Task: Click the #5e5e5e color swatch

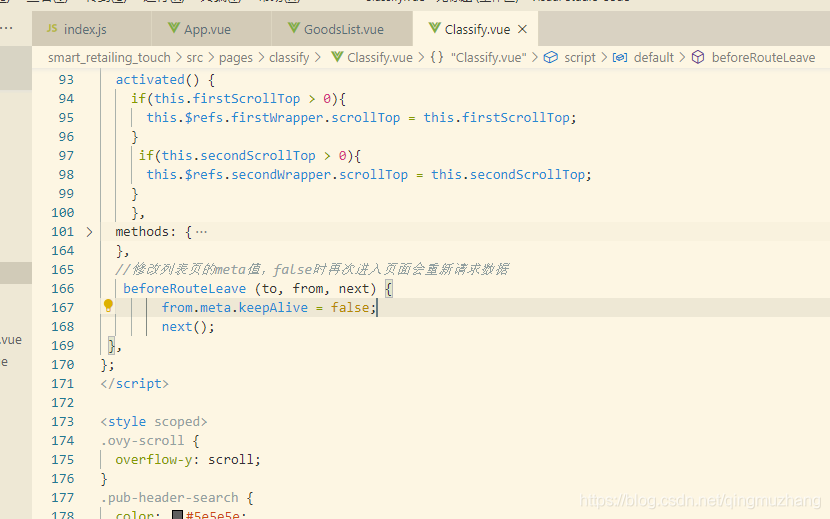Action: pos(178,515)
